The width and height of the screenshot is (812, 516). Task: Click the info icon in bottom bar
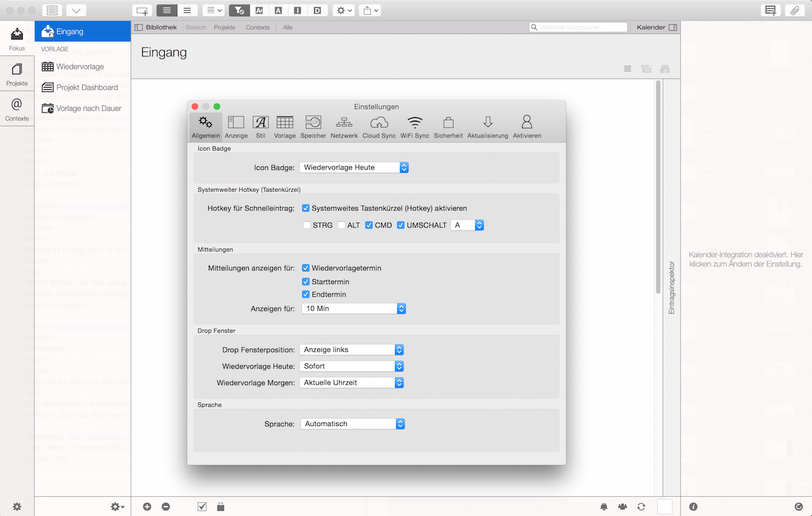coord(693,507)
